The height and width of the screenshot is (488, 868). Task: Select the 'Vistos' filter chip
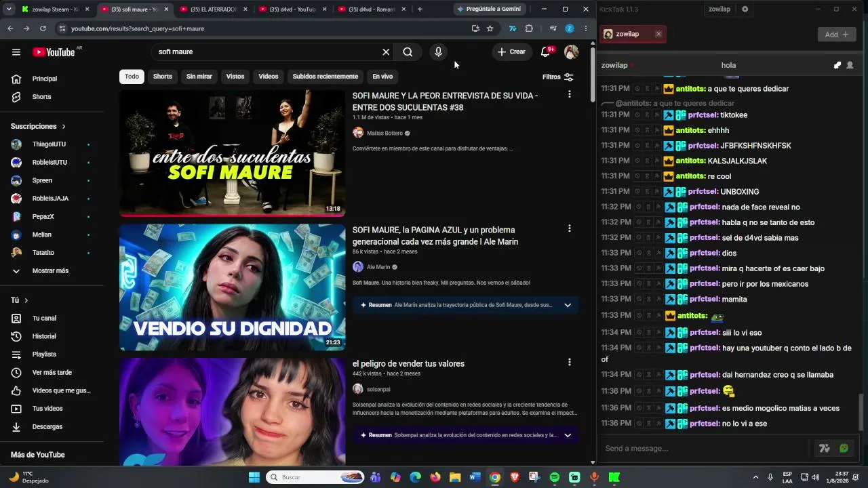point(235,77)
